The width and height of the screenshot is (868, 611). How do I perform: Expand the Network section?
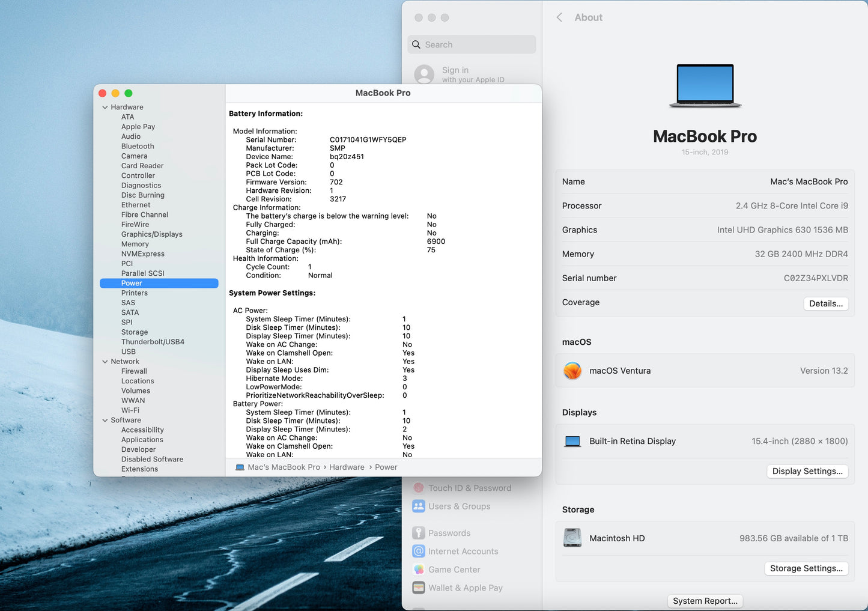click(105, 361)
